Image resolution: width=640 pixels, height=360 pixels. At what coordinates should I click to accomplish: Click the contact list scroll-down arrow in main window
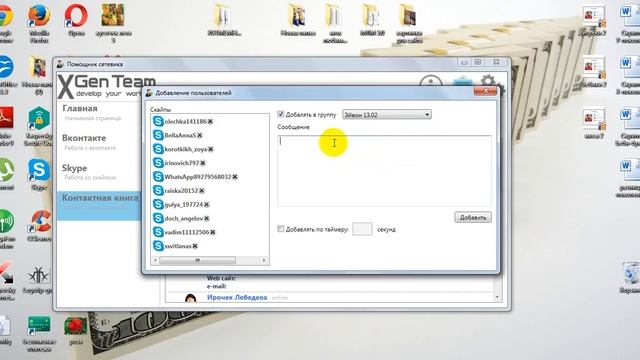pyautogui.click(x=497, y=298)
